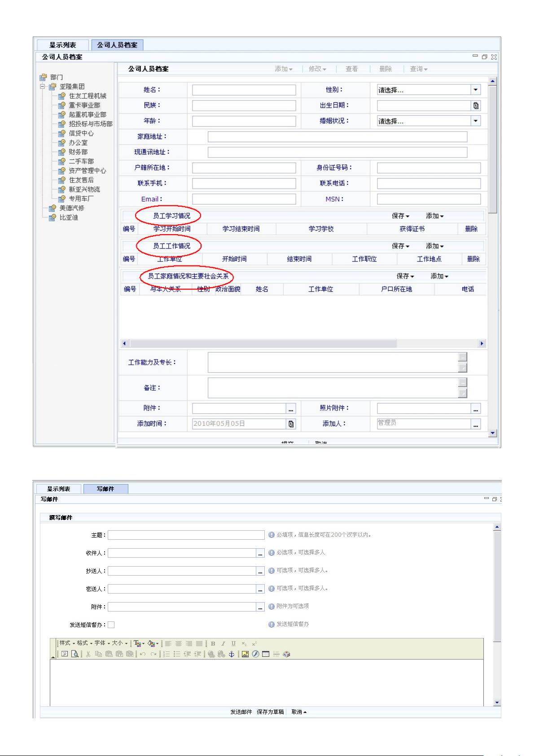Click the 保存为草稿 button

coord(270,712)
